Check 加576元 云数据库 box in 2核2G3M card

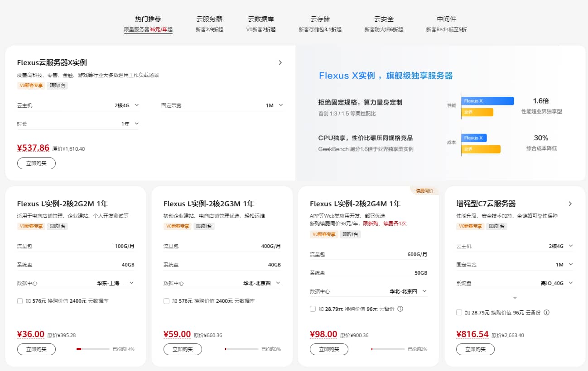(x=166, y=301)
